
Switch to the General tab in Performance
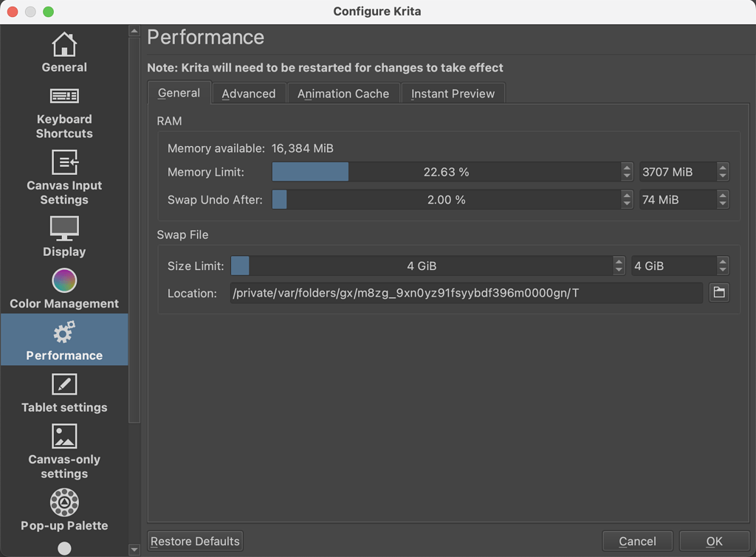(179, 93)
